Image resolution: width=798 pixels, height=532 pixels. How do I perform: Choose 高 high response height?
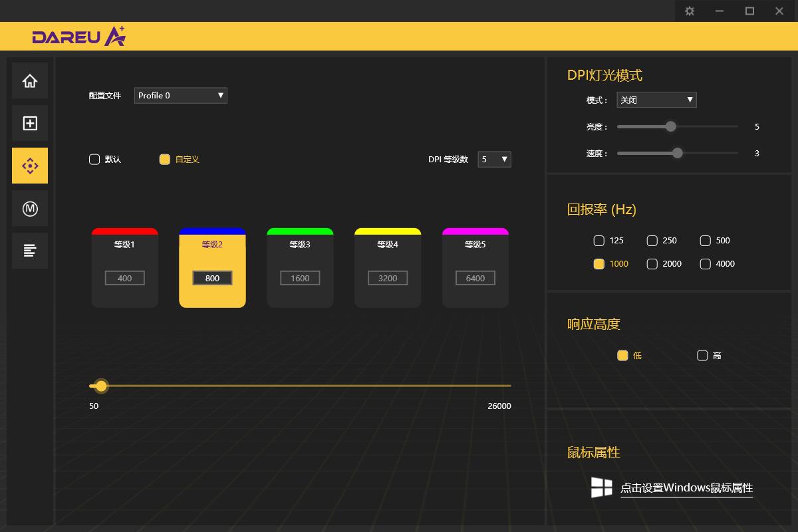click(702, 356)
